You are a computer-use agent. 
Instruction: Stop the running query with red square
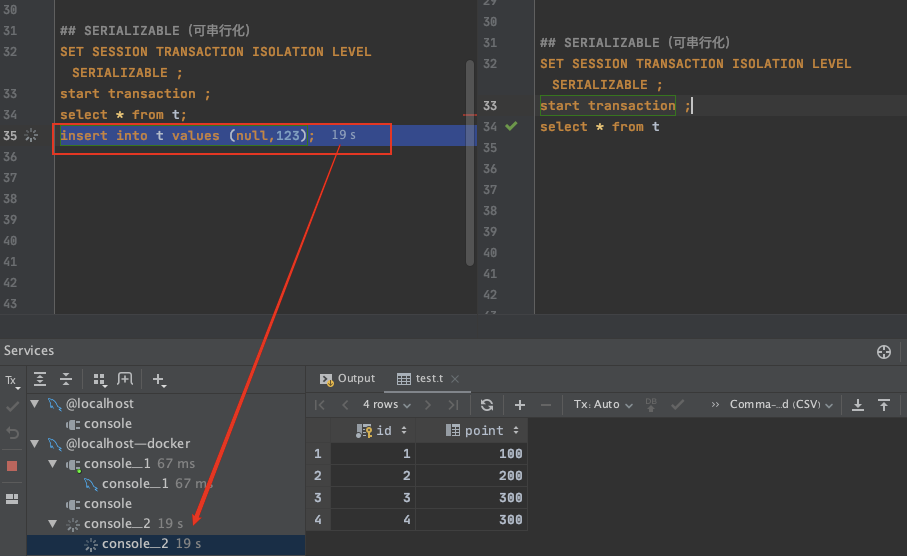click(x=12, y=466)
